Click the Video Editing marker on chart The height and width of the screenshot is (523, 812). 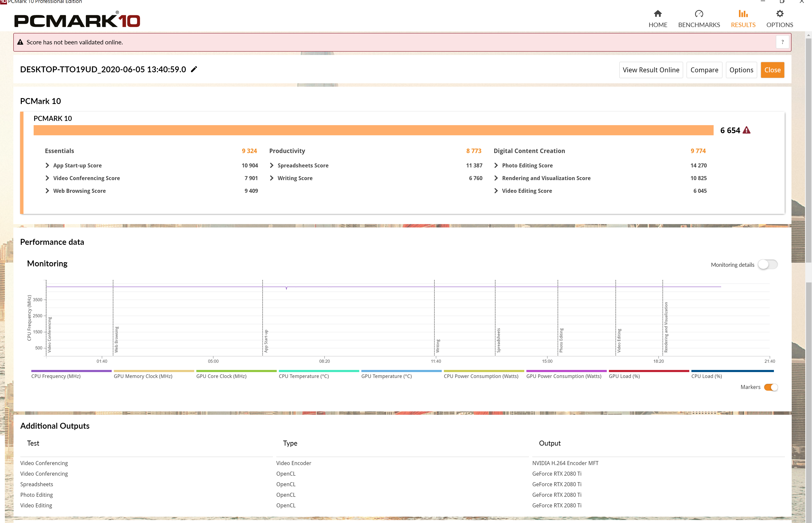[x=619, y=340]
